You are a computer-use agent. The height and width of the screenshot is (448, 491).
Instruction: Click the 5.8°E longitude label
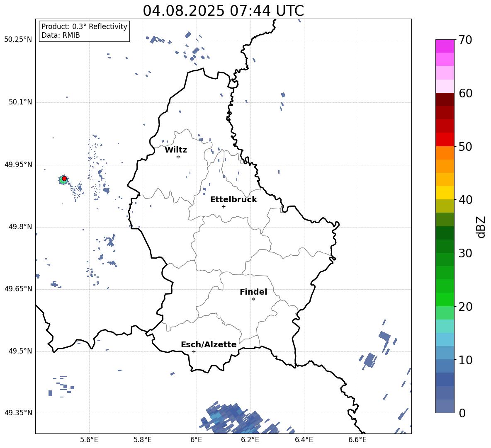[143, 440]
